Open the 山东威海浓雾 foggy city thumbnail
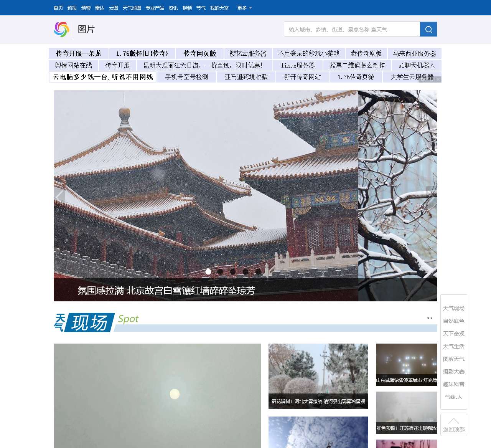The width and height of the screenshot is (491, 448). point(407,365)
